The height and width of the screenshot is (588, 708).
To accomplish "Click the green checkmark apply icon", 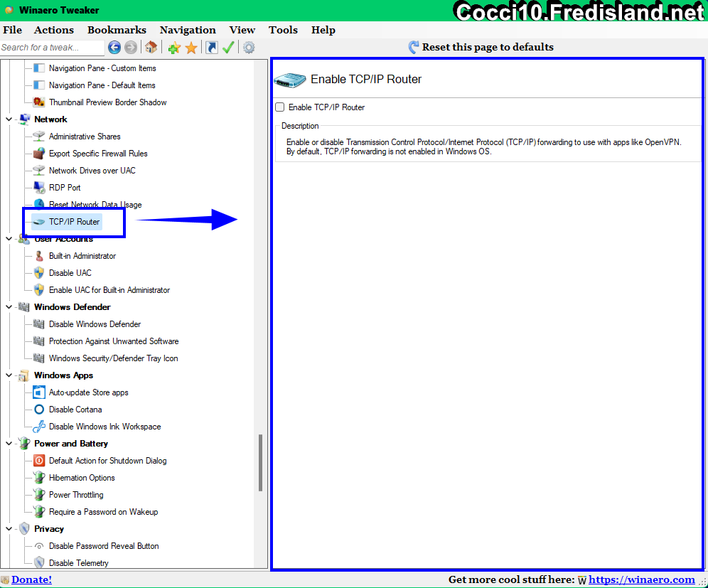I will coord(228,48).
